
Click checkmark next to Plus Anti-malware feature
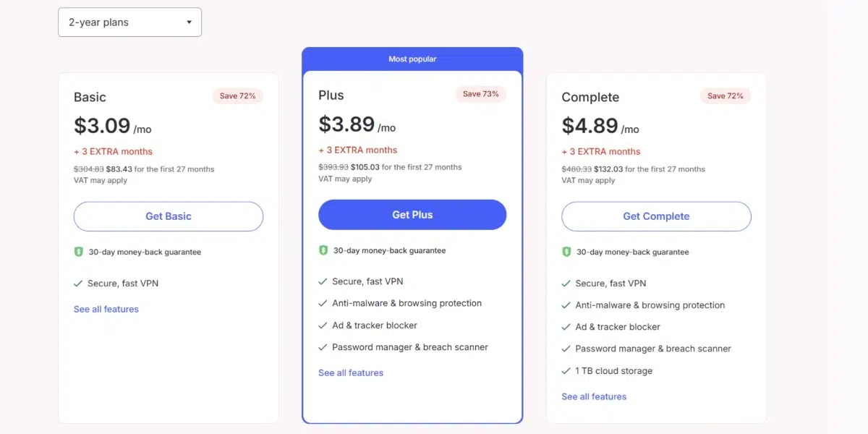point(323,304)
